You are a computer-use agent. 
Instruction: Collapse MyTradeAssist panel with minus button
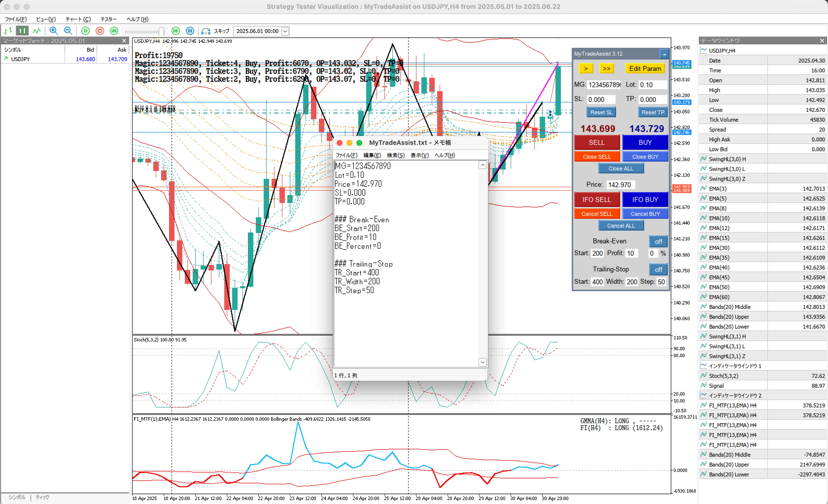(x=664, y=54)
